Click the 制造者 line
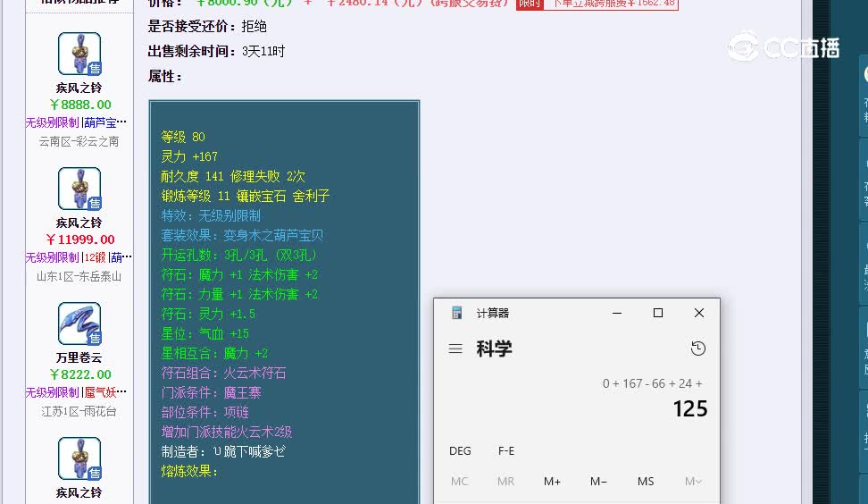Image resolution: width=868 pixels, height=504 pixels. point(223,451)
